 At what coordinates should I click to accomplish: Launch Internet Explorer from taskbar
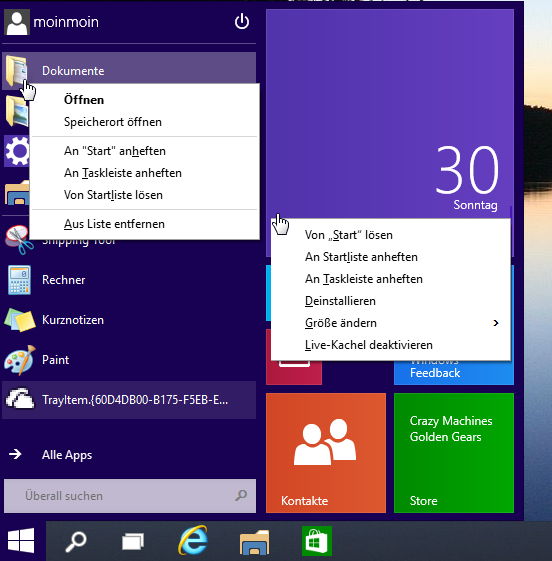(x=193, y=540)
